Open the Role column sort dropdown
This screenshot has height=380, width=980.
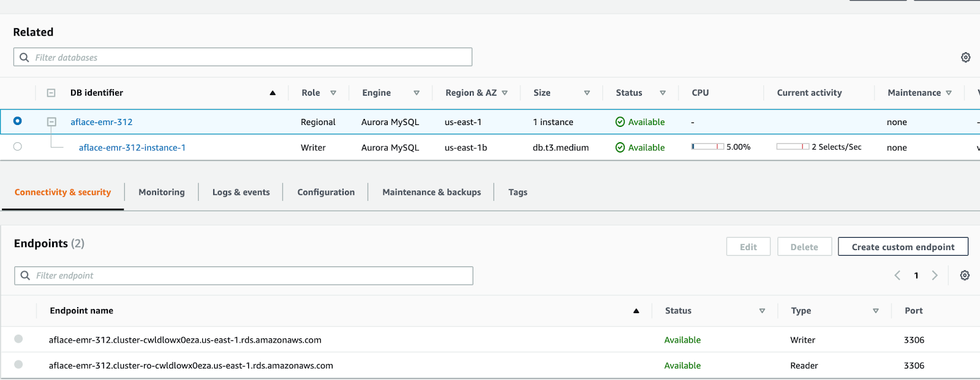pos(333,93)
